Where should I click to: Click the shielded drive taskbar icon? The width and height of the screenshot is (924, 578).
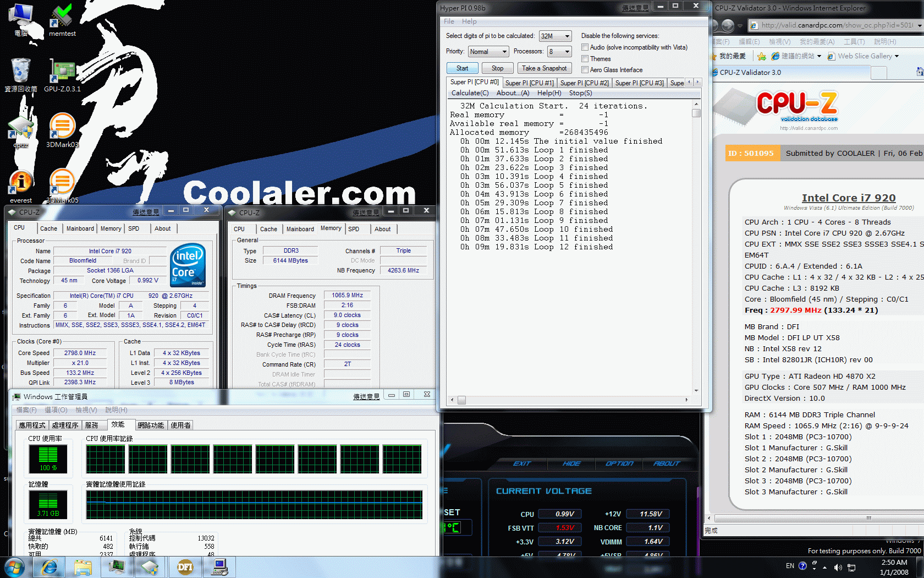[150, 567]
